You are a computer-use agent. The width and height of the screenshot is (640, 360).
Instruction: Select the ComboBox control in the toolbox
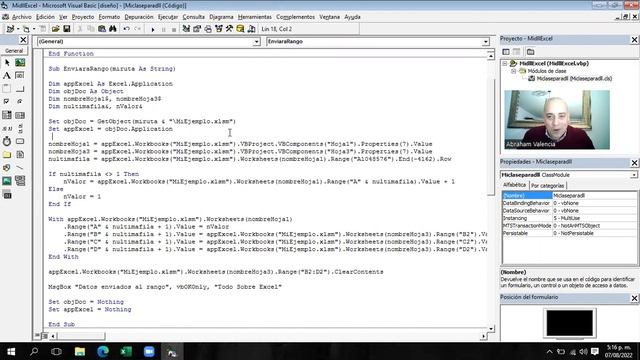click(x=7, y=115)
